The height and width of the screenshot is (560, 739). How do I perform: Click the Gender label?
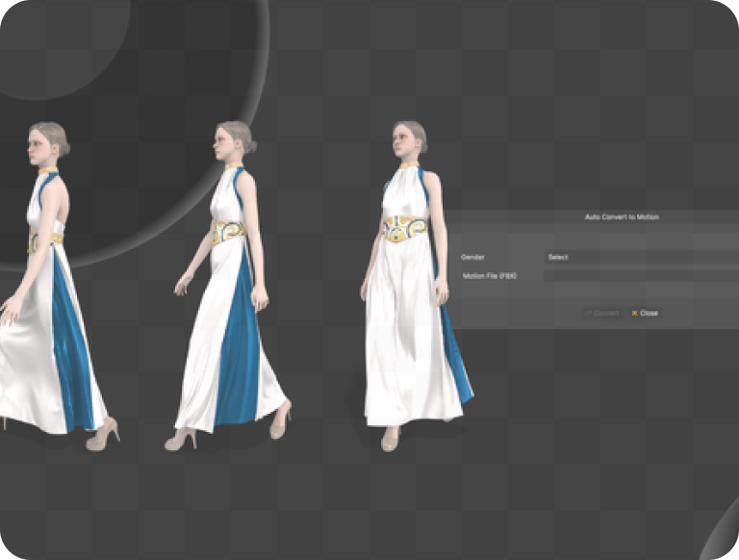pyautogui.click(x=473, y=257)
